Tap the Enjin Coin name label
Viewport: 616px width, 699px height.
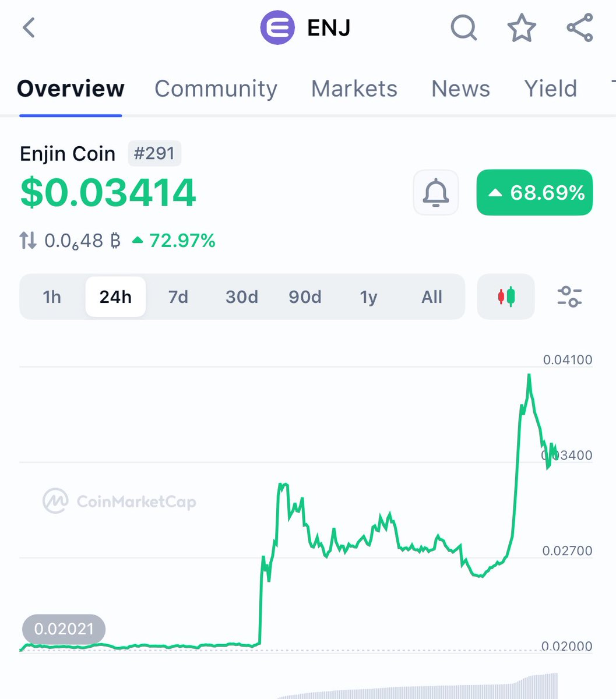click(68, 154)
